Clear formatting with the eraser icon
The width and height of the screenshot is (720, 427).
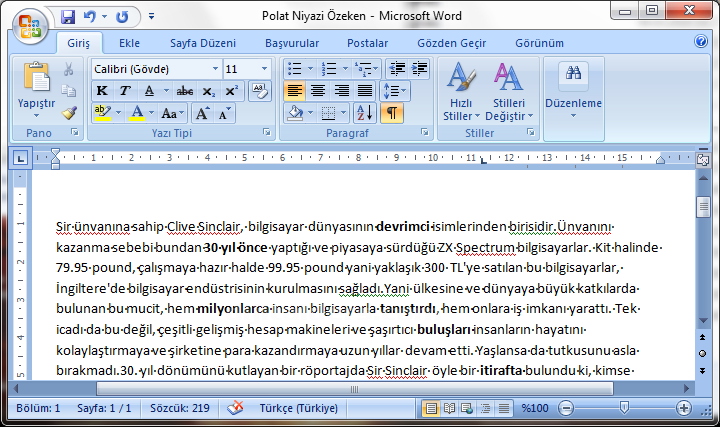click(260, 91)
